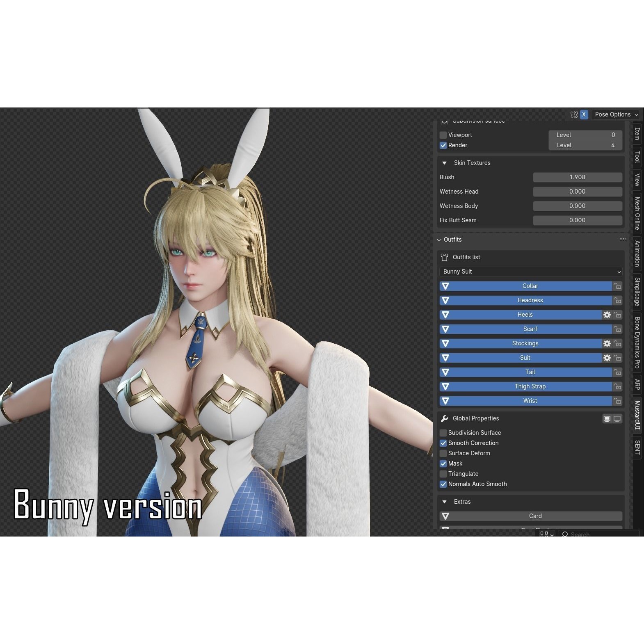The image size is (644, 644).
Task: Open the gear settings for Heels
Action: pos(607,315)
